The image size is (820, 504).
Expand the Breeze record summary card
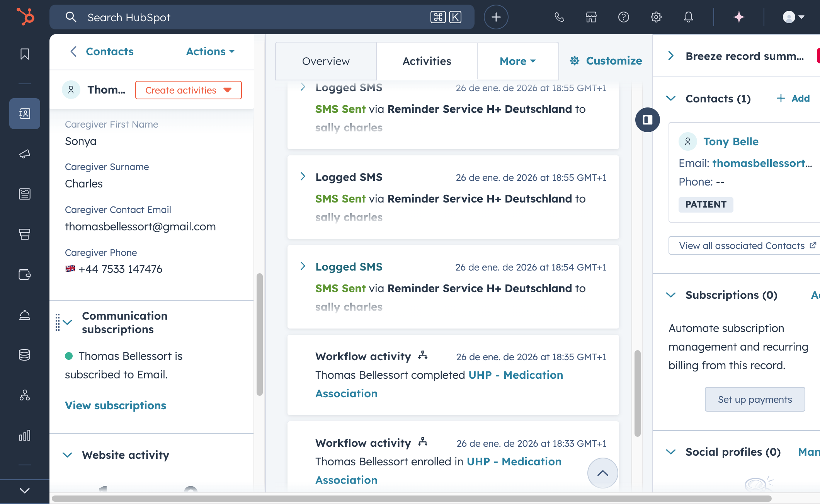(671, 56)
